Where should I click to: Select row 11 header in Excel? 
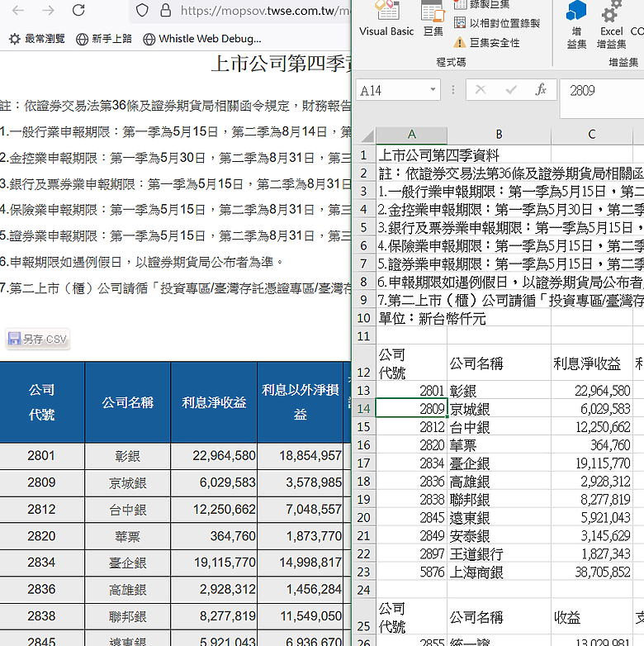pyautogui.click(x=364, y=336)
